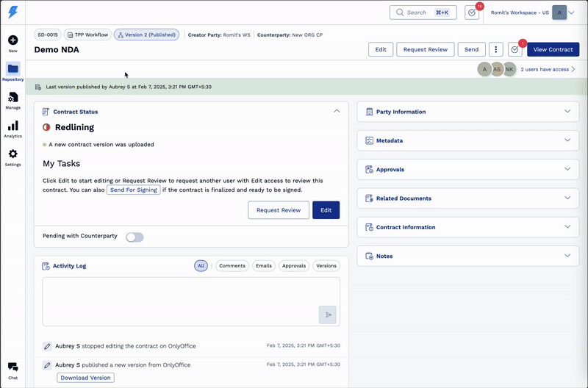Viewport: 588px width, 388px height.
Task: Collapse the Contract Status section
Action: 337,112
